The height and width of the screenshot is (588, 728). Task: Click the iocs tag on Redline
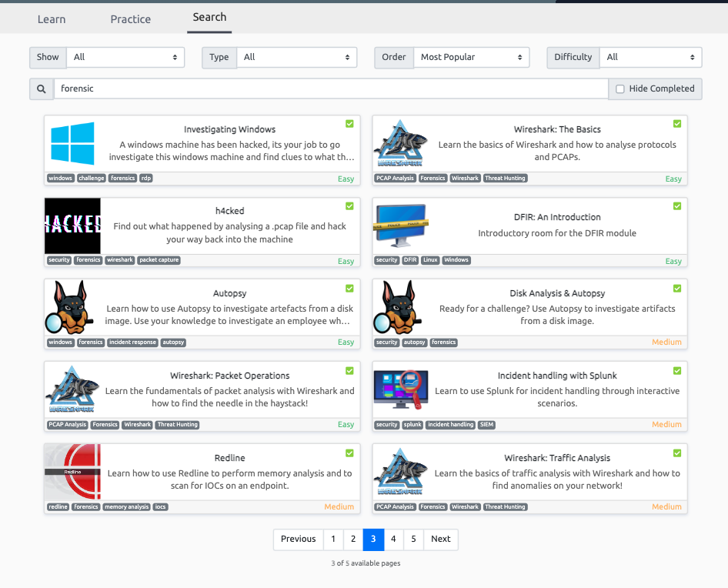(160, 506)
